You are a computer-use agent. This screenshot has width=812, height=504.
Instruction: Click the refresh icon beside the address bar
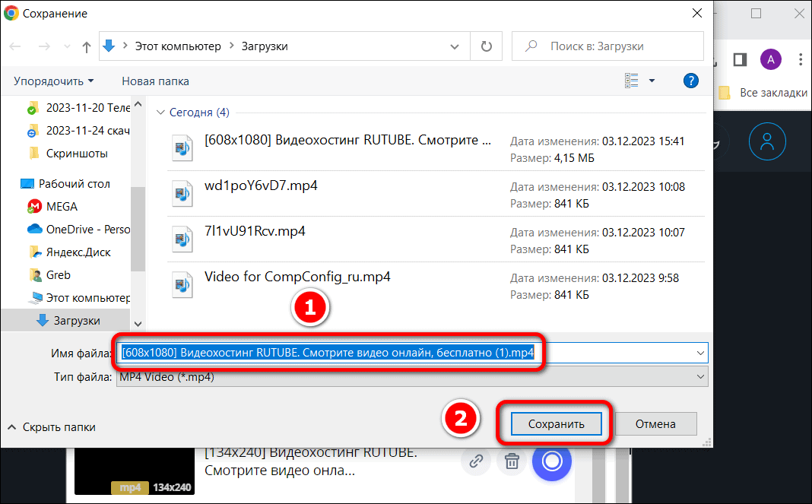[x=487, y=46]
